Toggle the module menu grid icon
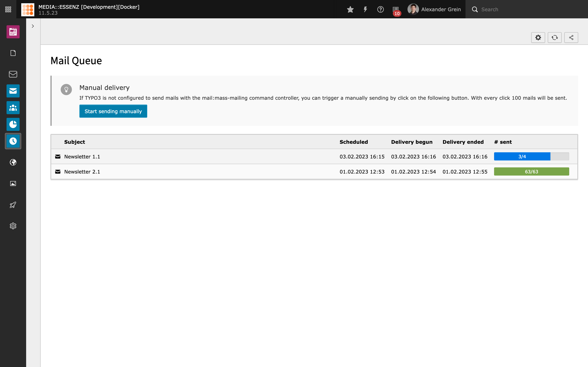 (8, 9)
